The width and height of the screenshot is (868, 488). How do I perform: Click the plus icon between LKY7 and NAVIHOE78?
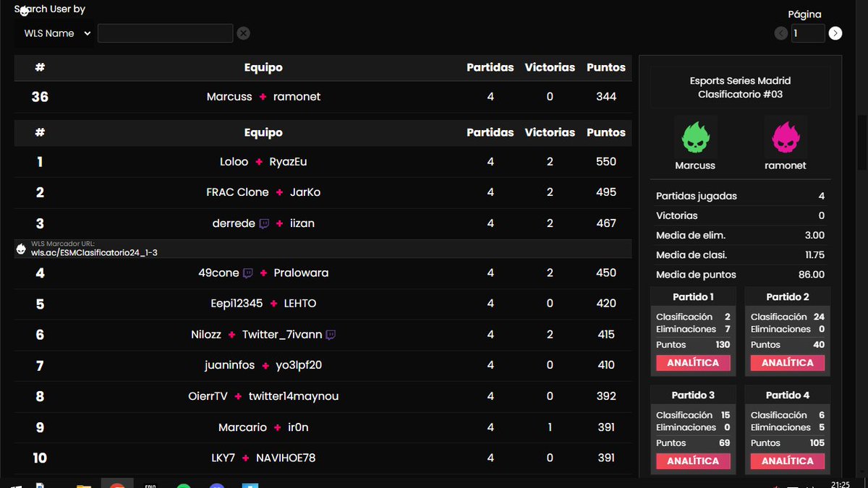pos(246,458)
